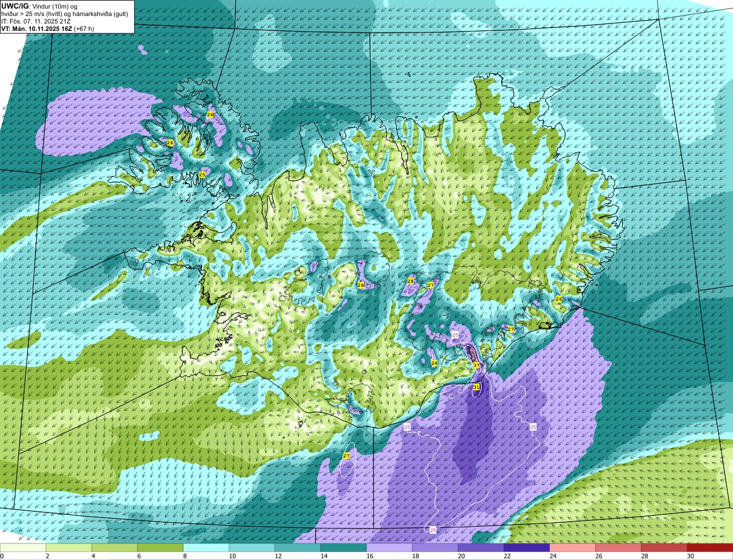Pick the 2–4 m/s light green swatch
Screen dimensions: 733x560
[69, 548]
